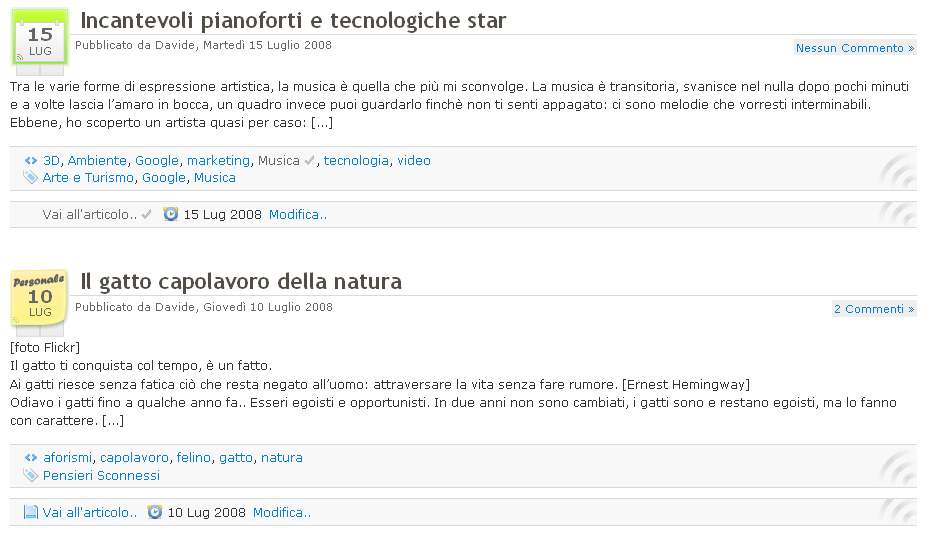Click the tag icon next to Pensieri Sconnessi
The image size is (926, 534).
click(x=30, y=475)
